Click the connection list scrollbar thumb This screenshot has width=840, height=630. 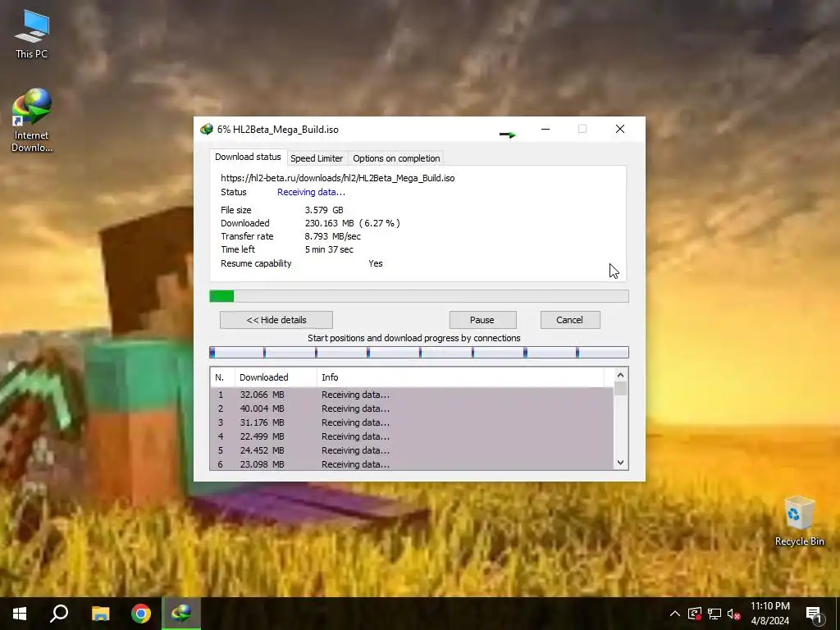click(620, 388)
